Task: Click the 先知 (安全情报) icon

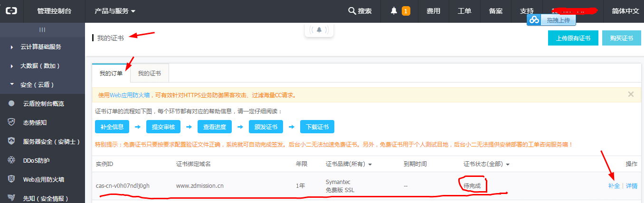Action: [x=12, y=198]
